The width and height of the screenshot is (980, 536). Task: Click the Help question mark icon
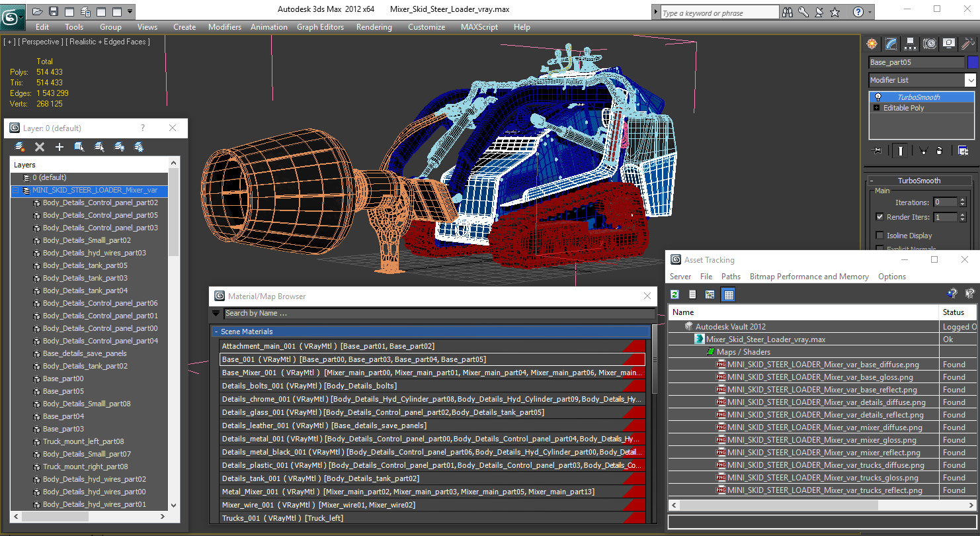(x=858, y=12)
